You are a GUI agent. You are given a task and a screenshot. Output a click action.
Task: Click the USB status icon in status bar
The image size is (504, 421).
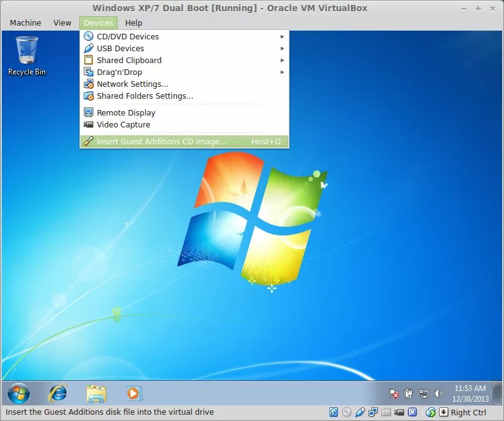360,412
